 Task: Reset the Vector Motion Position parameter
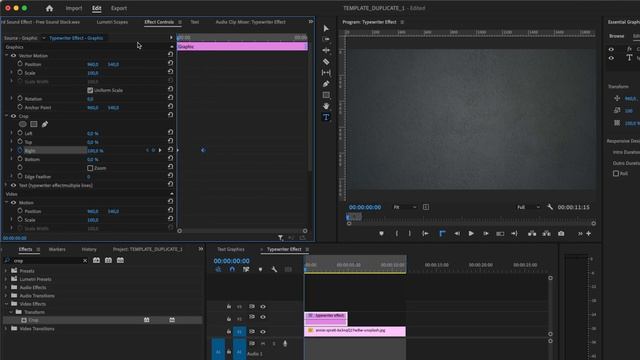[x=170, y=63]
